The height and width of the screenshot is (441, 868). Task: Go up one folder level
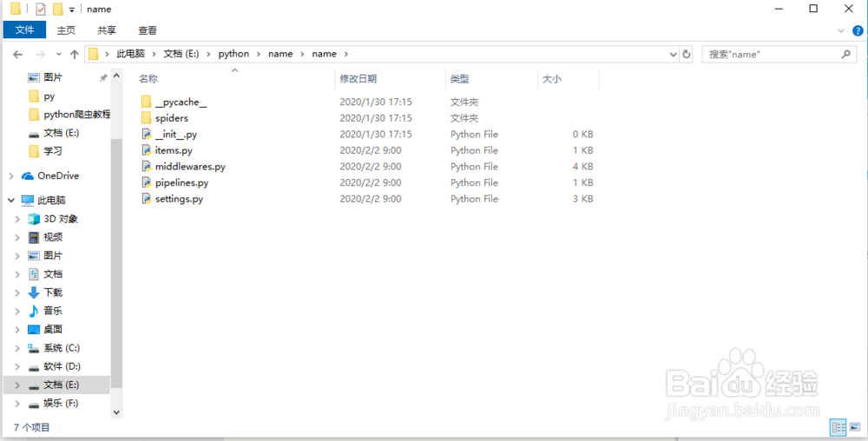pyautogui.click(x=75, y=54)
